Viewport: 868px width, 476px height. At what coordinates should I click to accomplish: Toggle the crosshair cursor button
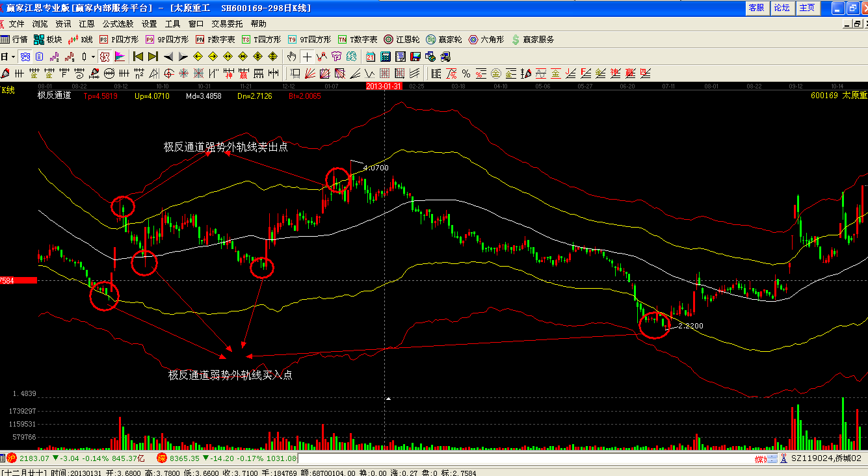pyautogui.click(x=307, y=57)
